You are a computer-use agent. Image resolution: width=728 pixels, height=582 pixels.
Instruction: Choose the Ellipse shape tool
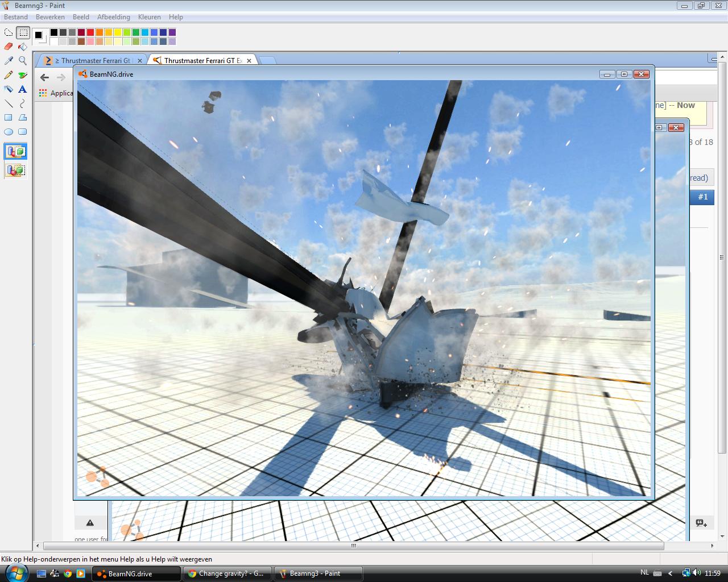point(9,132)
